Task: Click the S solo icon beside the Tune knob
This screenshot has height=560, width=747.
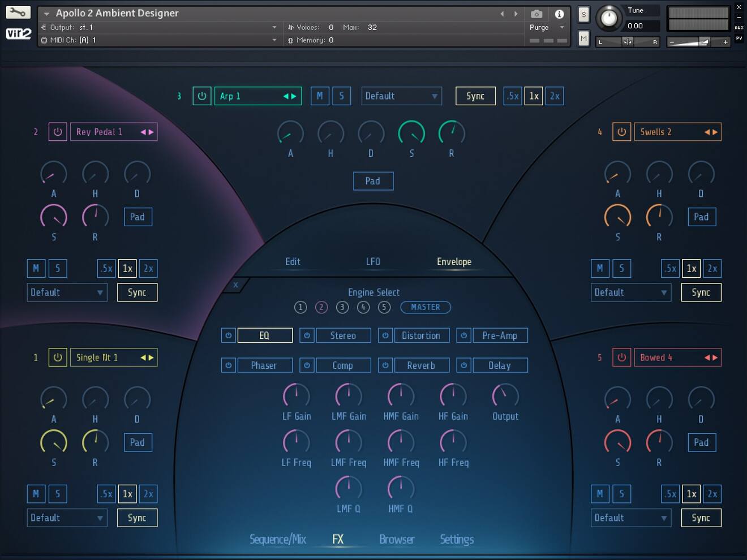Action: tap(583, 15)
